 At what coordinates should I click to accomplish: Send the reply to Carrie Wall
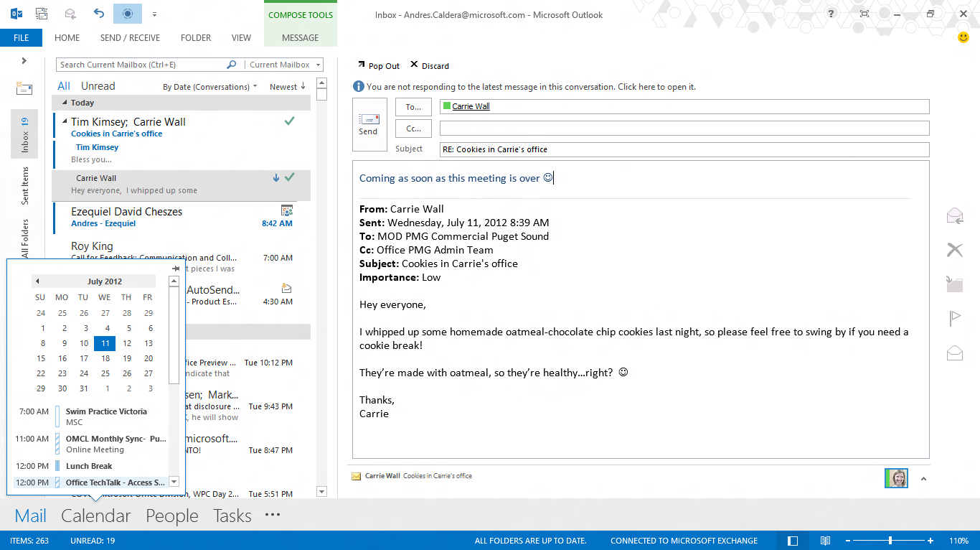tap(369, 124)
